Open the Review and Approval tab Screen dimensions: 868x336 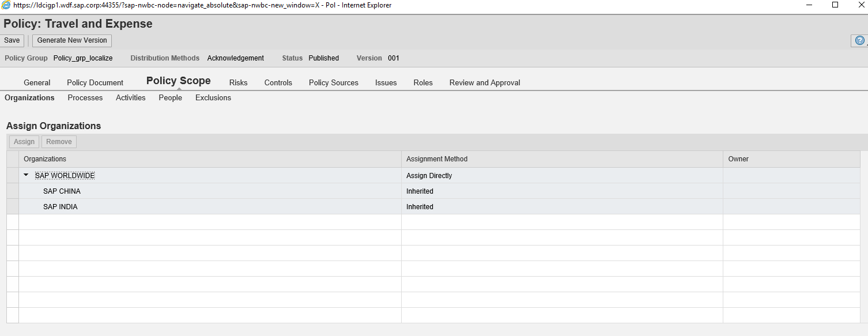[x=485, y=82]
